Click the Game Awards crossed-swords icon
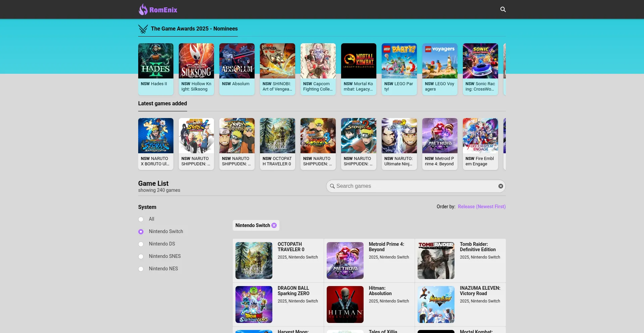Screen dimensions: 644x333 [x=143, y=29]
